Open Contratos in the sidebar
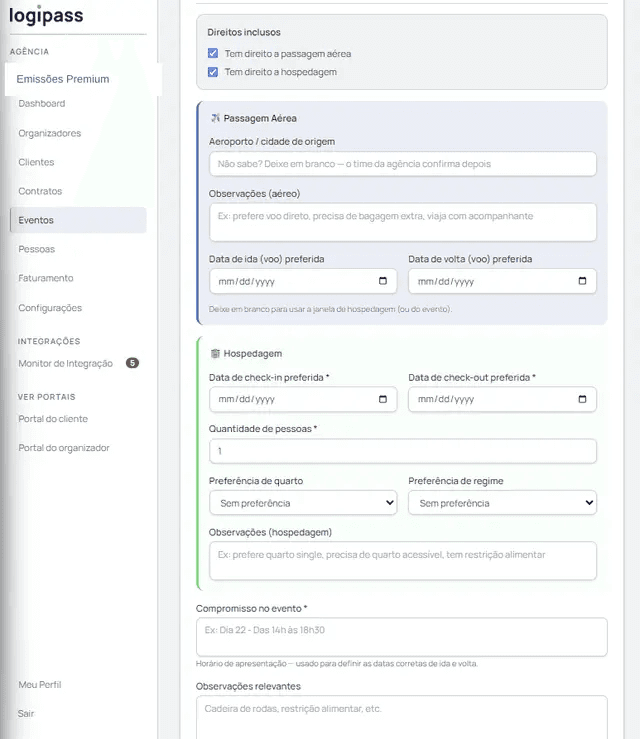Image resolution: width=640 pixels, height=739 pixels. (x=40, y=191)
